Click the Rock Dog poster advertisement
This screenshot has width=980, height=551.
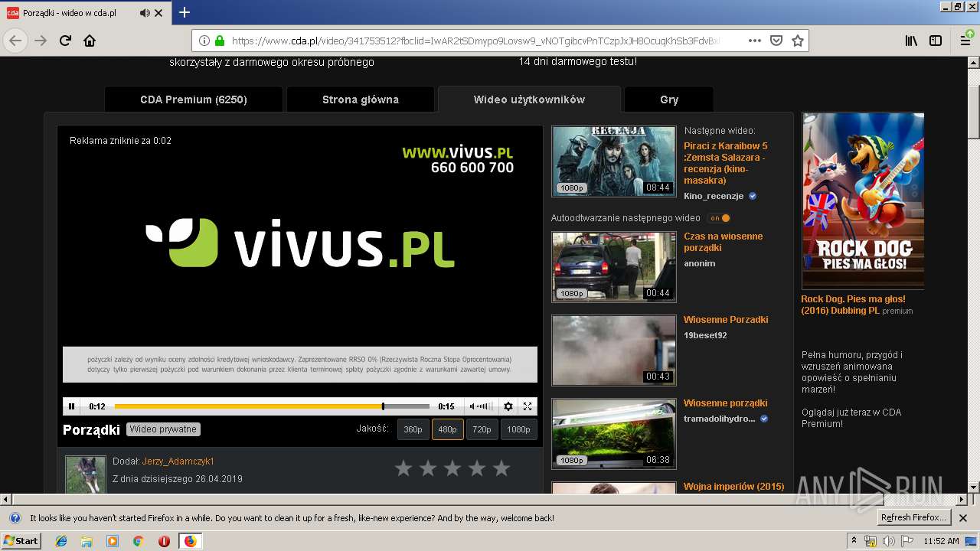(x=863, y=201)
